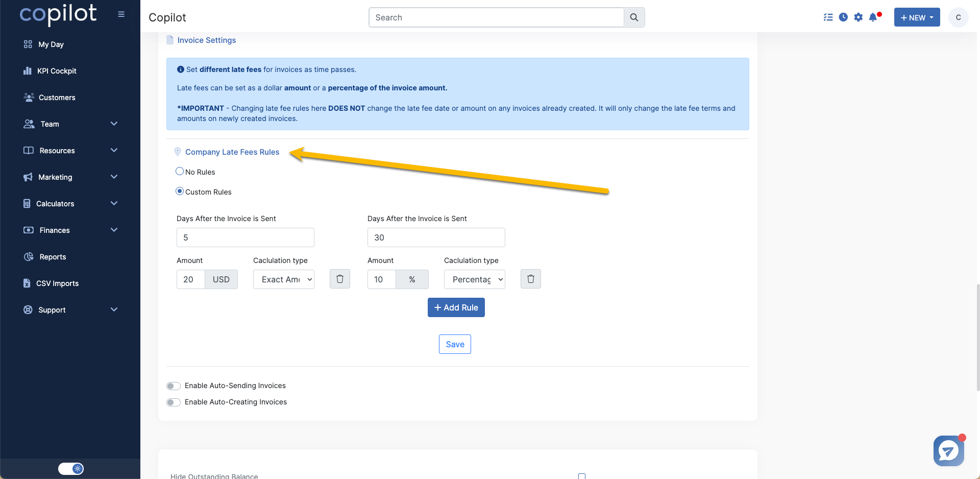Open notifications bell
Viewport: 980px width, 479px height.
873,17
